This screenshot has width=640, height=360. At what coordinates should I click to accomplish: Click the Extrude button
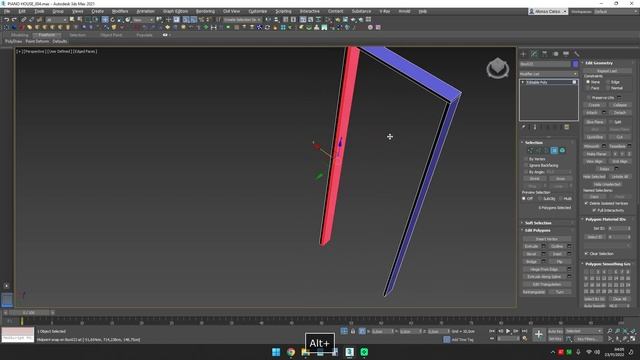(x=531, y=247)
